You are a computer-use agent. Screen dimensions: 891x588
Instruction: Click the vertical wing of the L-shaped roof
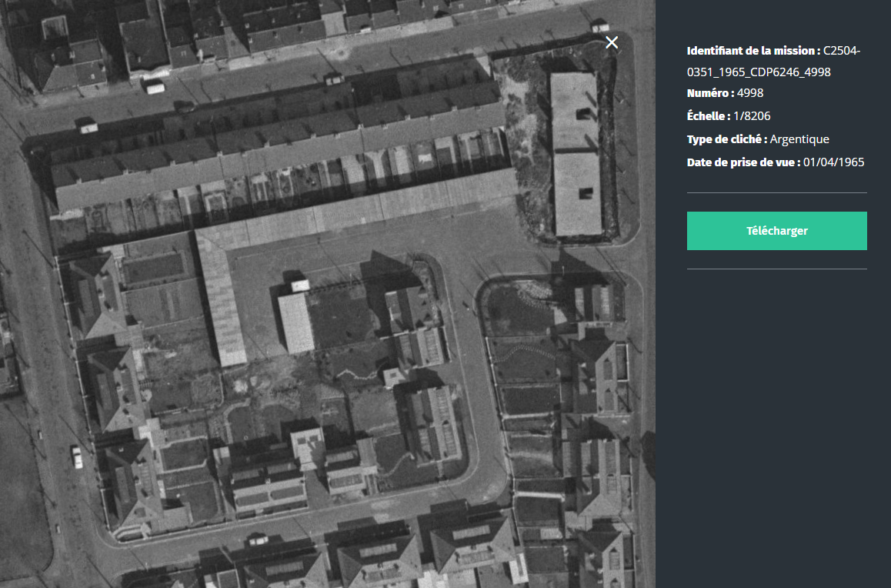pos(222,300)
